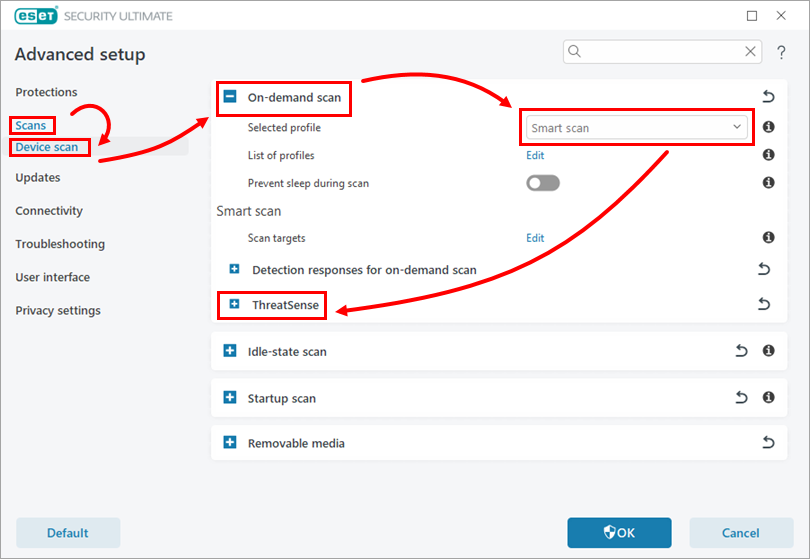Revert ThreatSense settings with undo arrow
810x559 pixels.
tap(764, 304)
